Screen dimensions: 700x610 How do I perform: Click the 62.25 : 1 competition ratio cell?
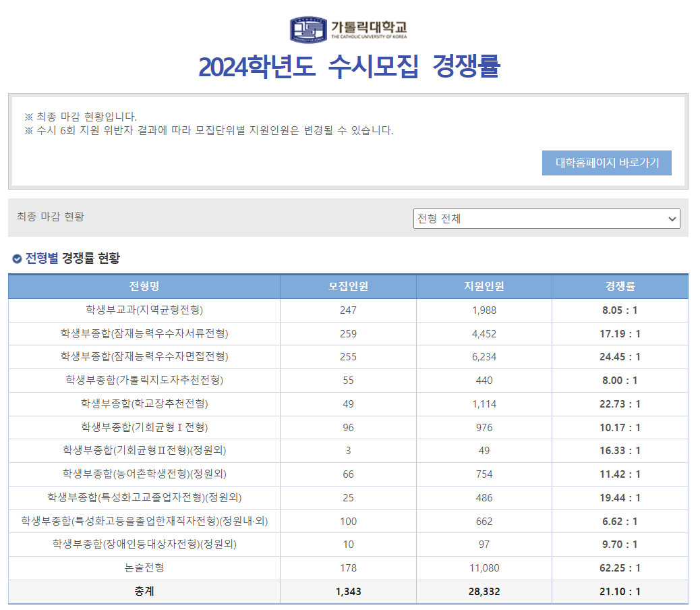(621, 568)
